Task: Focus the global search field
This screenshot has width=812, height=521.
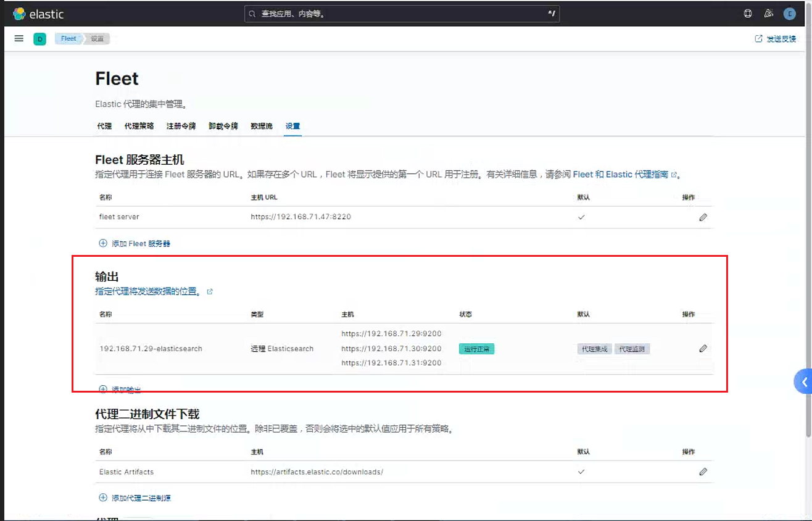Action: click(x=402, y=14)
